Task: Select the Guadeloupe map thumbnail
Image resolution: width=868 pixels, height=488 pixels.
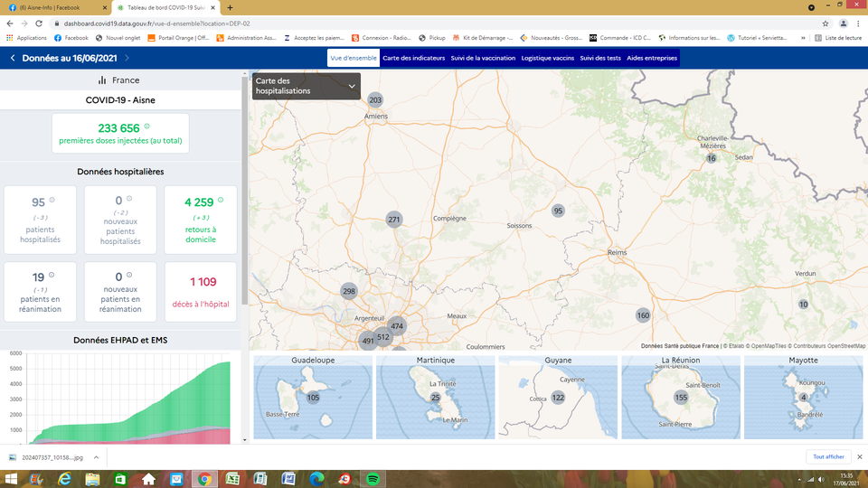Action: [x=313, y=397]
